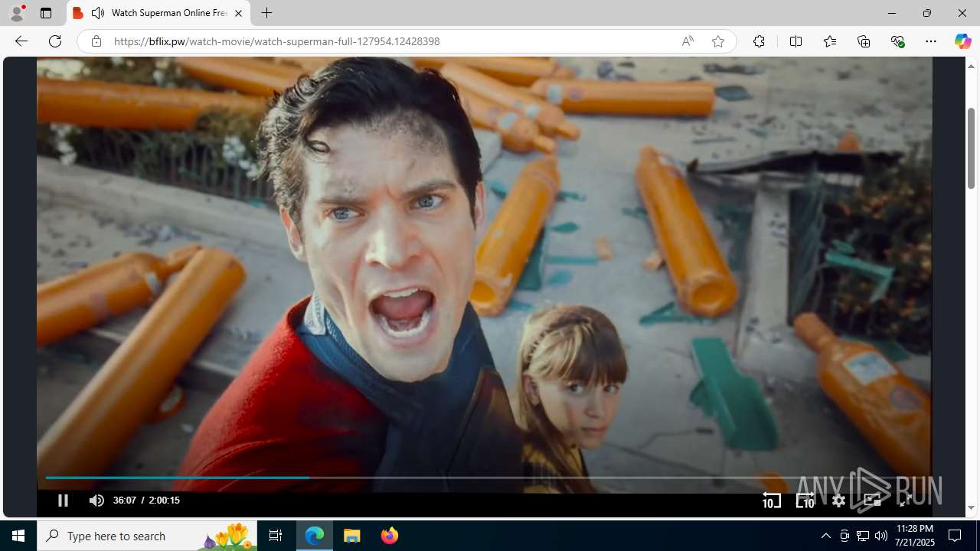Click scrollbar up arrow
Screen dimensions: 980x551
click(x=971, y=66)
